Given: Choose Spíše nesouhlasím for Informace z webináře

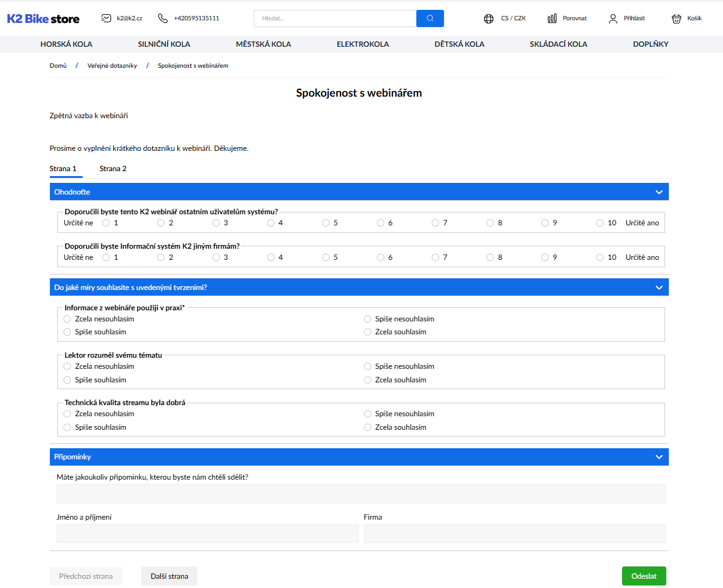Looking at the screenshot, I should click(x=368, y=319).
